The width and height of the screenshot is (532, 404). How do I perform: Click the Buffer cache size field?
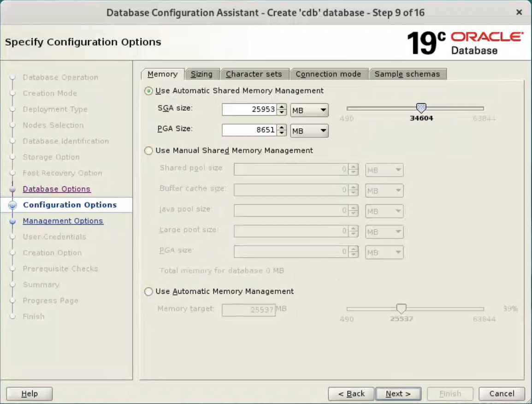click(x=291, y=190)
